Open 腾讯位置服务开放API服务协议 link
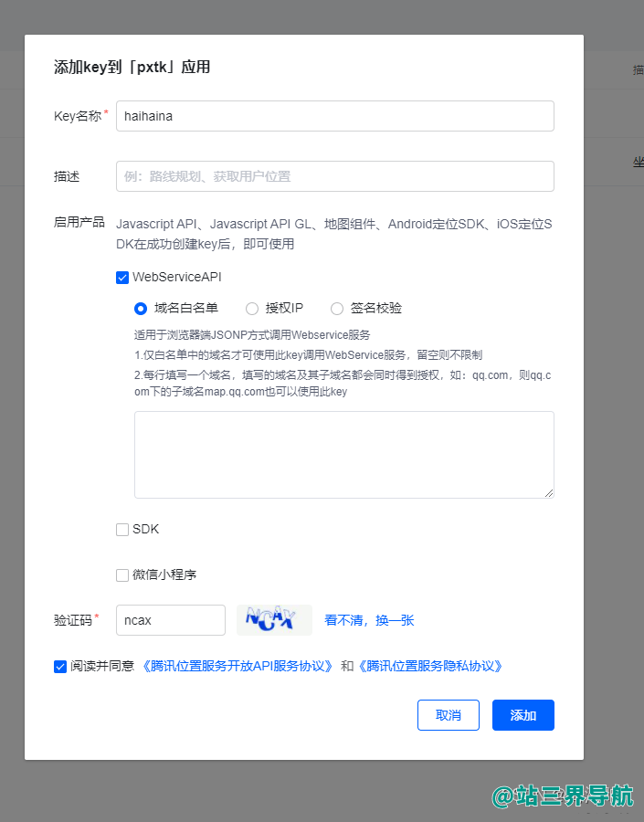 238,666
